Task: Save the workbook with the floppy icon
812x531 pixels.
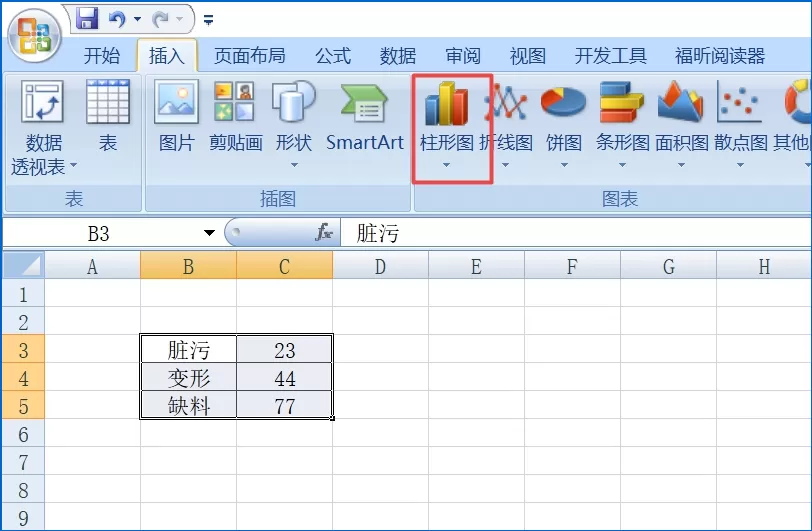Action: tap(87, 19)
